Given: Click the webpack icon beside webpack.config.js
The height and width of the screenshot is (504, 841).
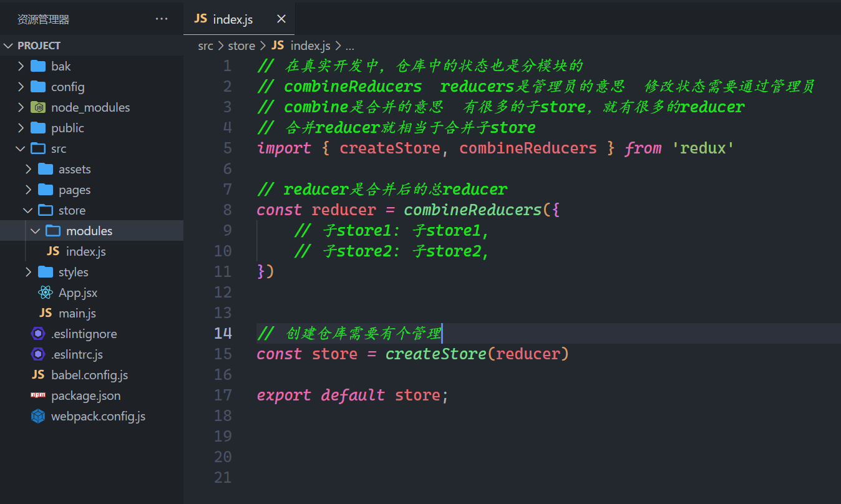Looking at the screenshot, I should [38, 416].
